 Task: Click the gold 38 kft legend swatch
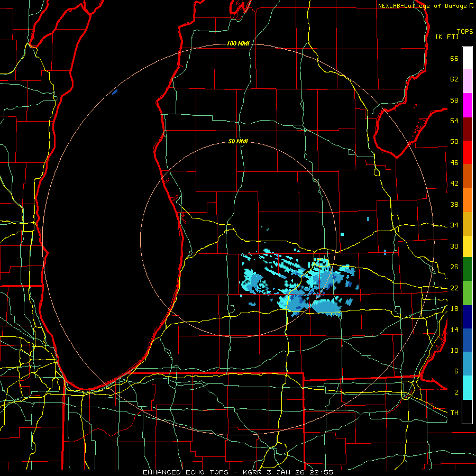[x=467, y=224]
